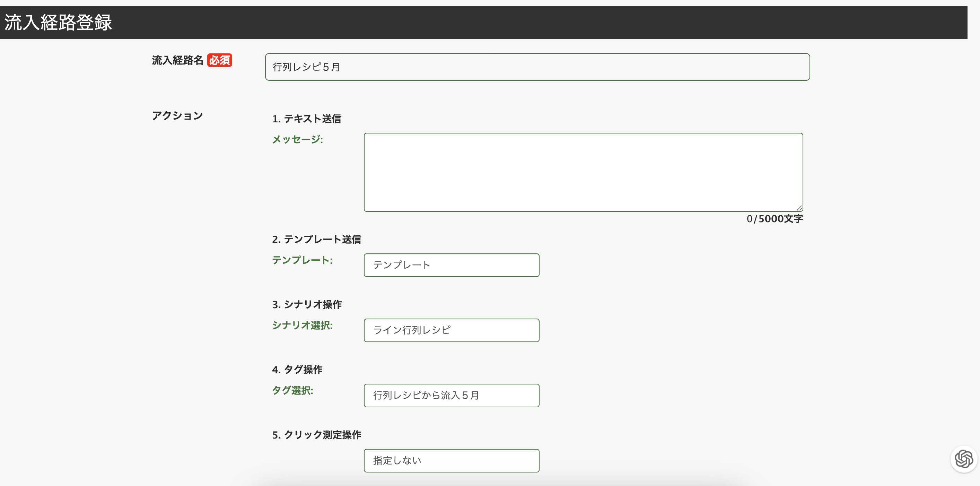Click the 1. テキスト送信 heading
This screenshot has width=980, height=486.
pyautogui.click(x=307, y=119)
